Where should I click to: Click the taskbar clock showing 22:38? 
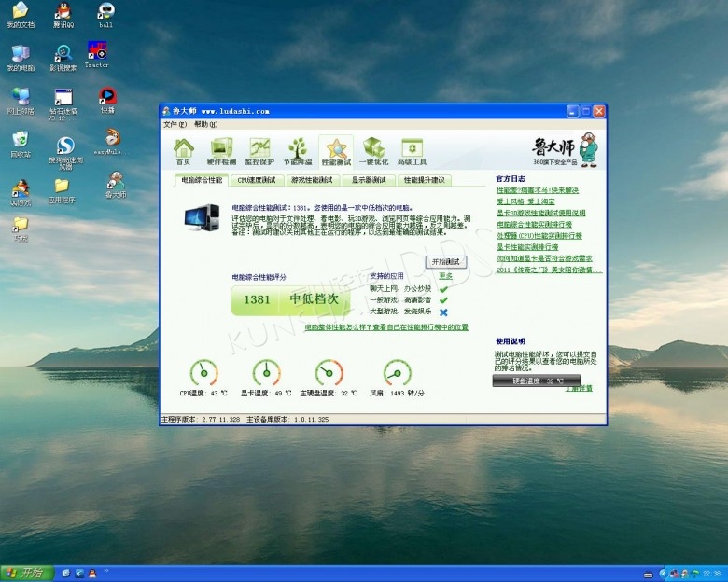[x=712, y=575]
